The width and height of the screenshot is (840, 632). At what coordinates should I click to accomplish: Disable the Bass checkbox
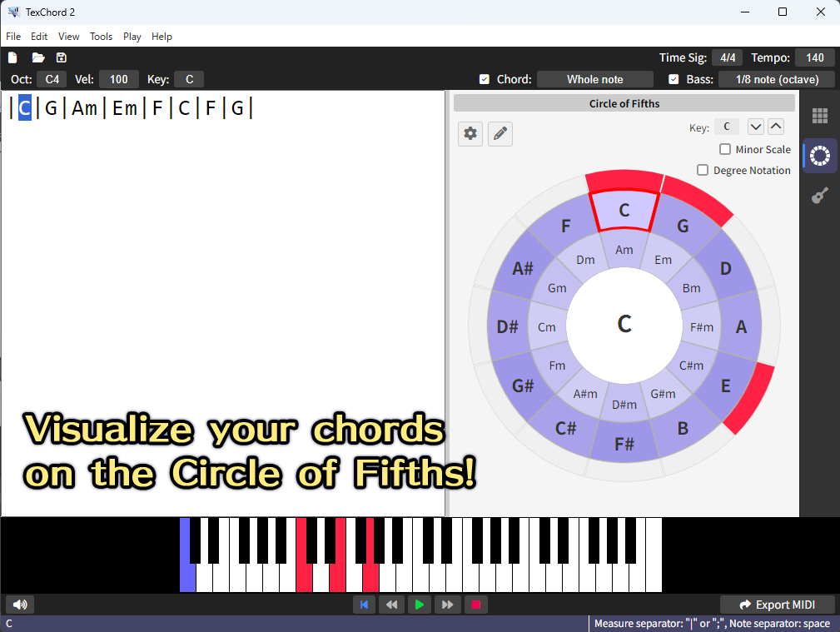click(674, 79)
